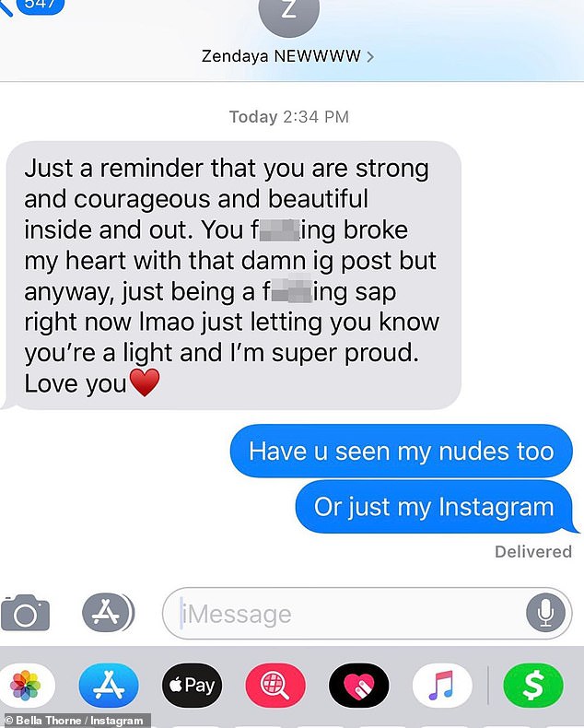Viewport: 584px width, 728px height.
Task: Click inside the iMessage text field
Action: click(344, 614)
